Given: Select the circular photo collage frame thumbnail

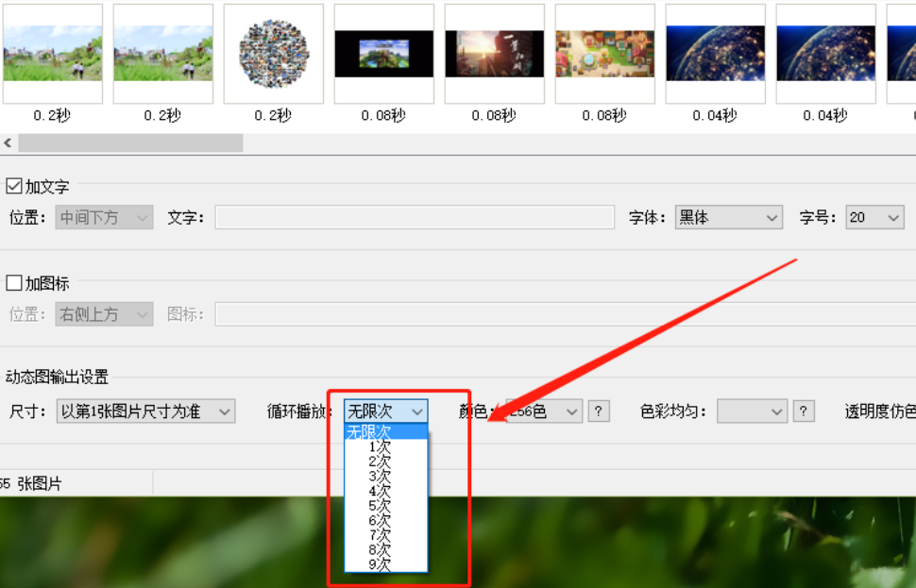Looking at the screenshot, I should tap(274, 54).
